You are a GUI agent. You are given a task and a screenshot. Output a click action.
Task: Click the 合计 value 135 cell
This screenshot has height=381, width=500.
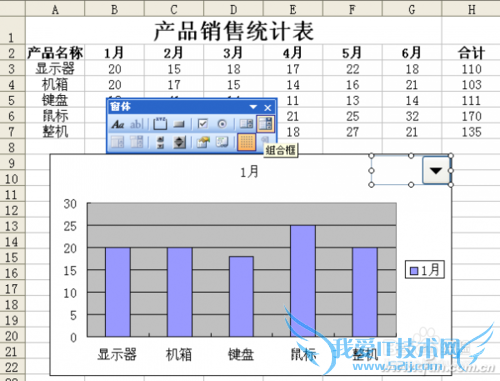(471, 132)
